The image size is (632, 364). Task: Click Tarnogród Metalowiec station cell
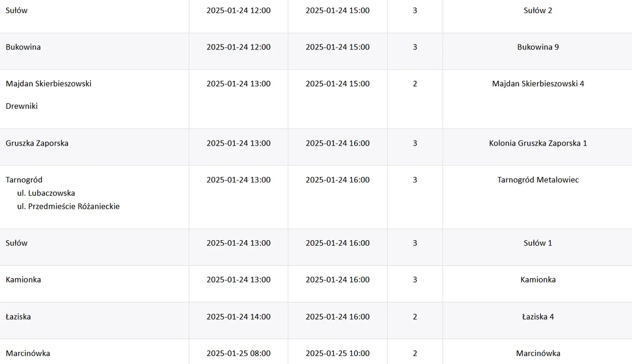click(537, 180)
